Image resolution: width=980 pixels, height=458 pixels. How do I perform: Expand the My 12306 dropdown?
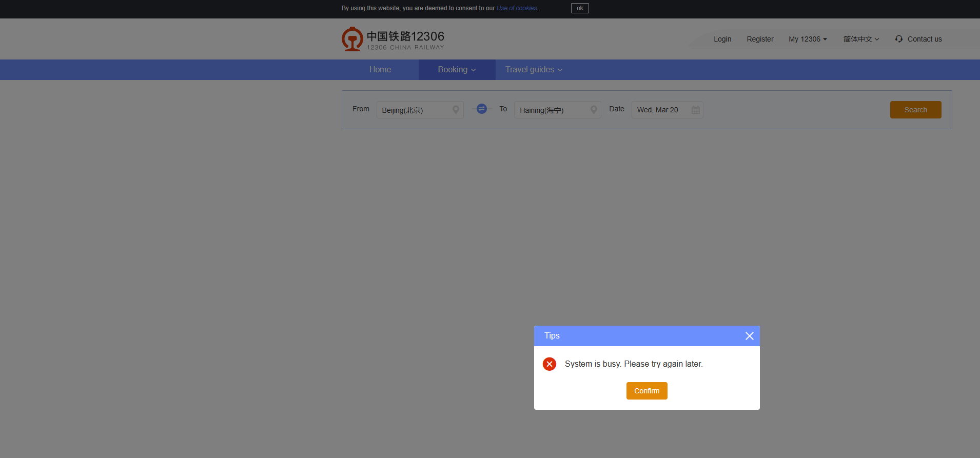[808, 39]
